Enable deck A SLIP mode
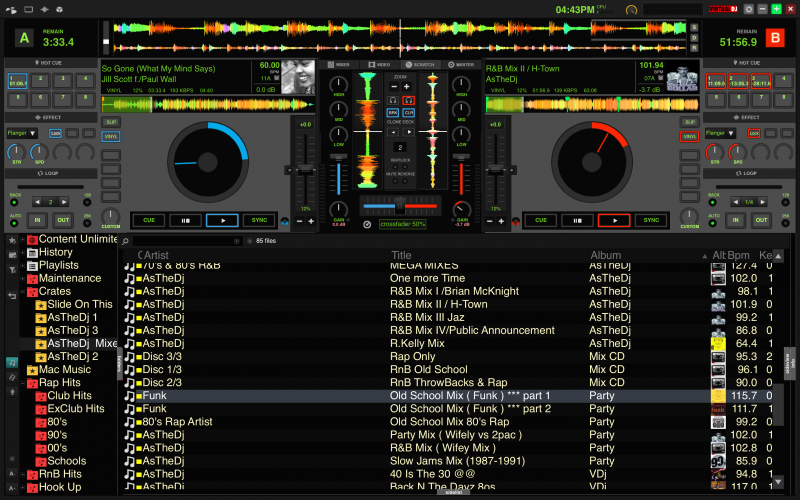Image resolution: width=800 pixels, height=500 pixels. click(111, 122)
